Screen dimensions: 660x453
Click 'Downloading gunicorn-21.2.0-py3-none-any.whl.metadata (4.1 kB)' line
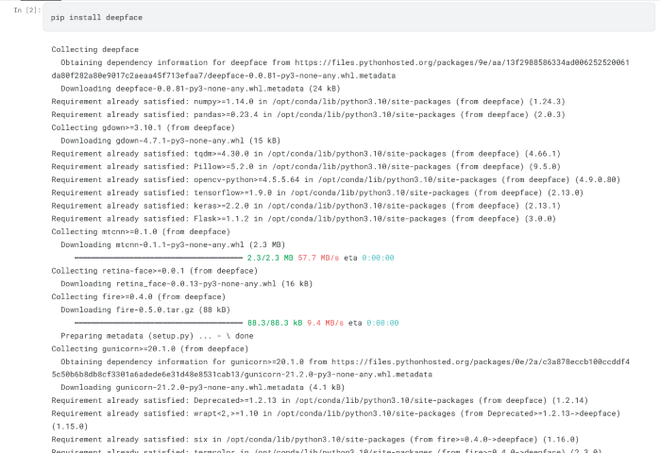(202, 387)
